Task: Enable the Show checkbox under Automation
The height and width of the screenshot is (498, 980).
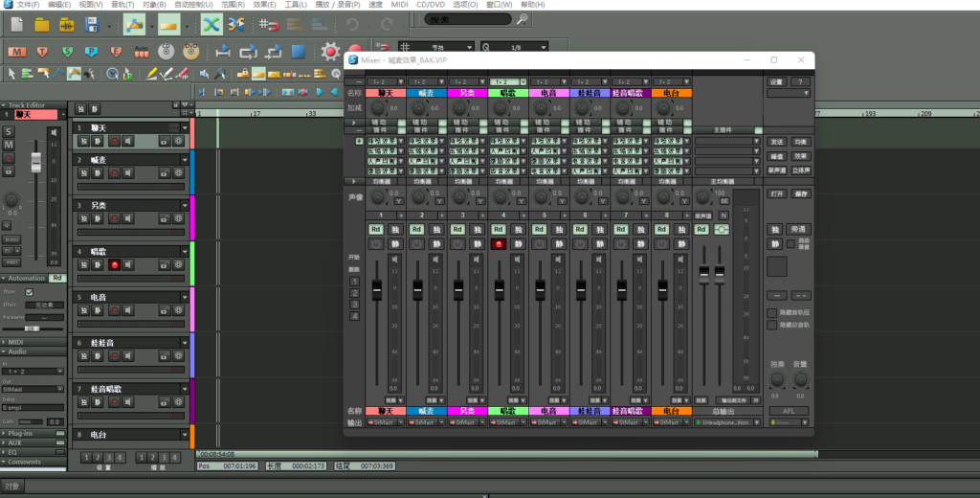Action: click(x=29, y=292)
